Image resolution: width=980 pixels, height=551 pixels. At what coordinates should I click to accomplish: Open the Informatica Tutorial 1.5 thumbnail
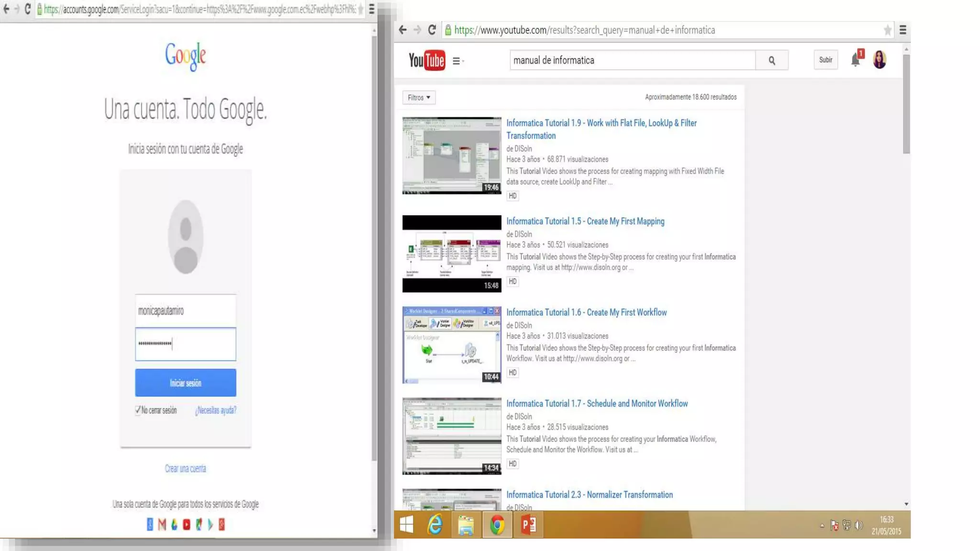click(x=451, y=253)
